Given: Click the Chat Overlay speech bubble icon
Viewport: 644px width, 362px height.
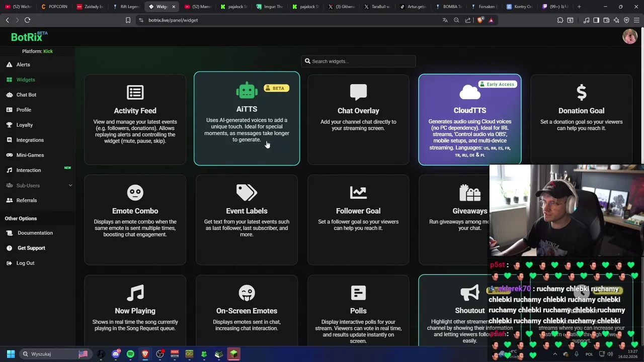Looking at the screenshot, I should point(358,92).
